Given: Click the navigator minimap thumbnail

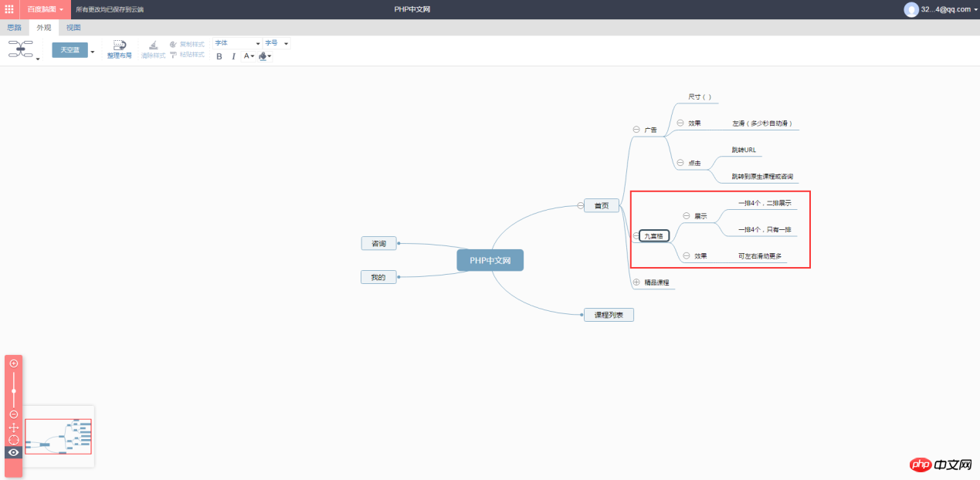Looking at the screenshot, I should coord(59,437).
